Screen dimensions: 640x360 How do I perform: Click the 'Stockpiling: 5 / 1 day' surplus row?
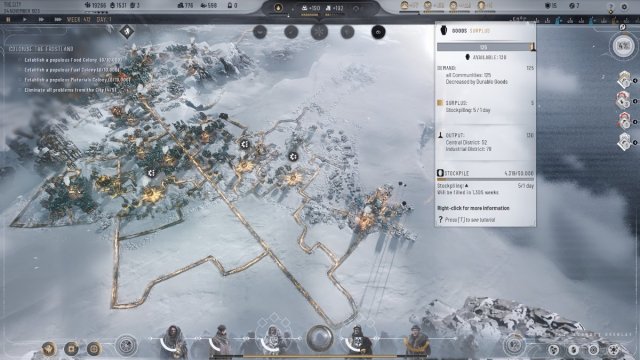pos(468,110)
